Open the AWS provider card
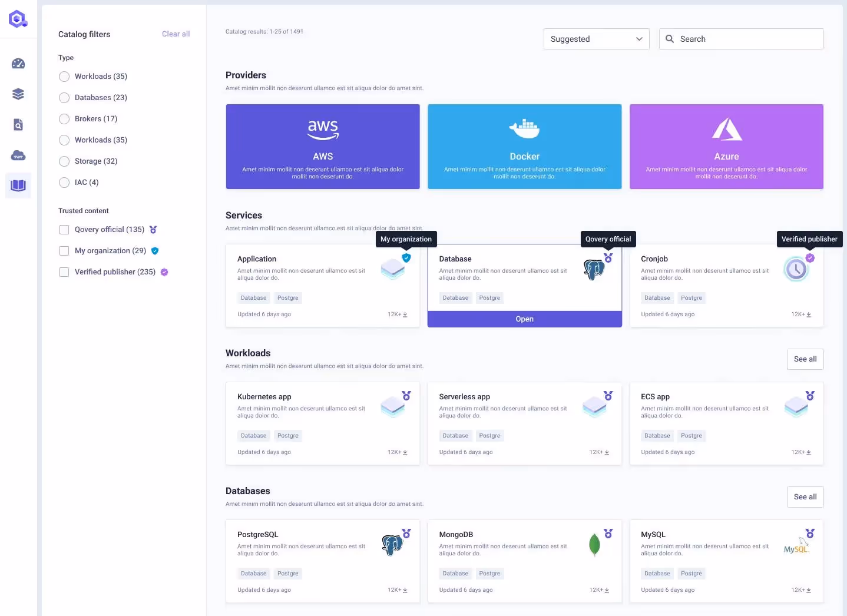This screenshot has width=847, height=616. coord(323,147)
